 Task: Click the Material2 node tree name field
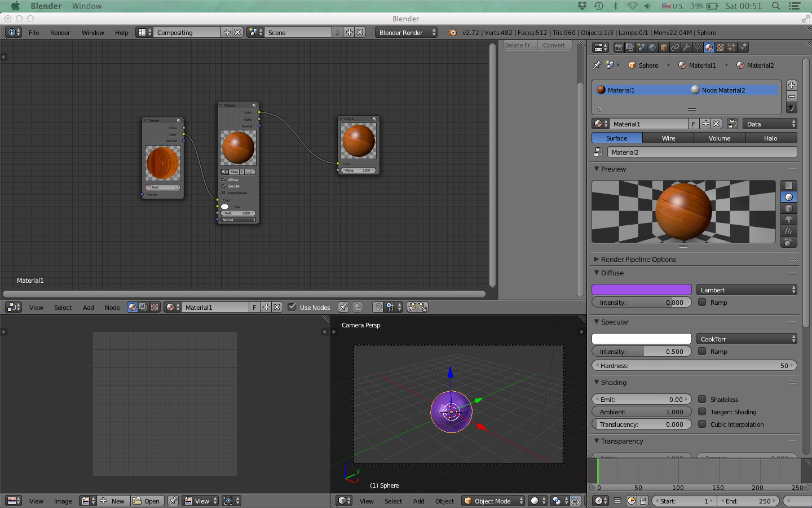(702, 152)
